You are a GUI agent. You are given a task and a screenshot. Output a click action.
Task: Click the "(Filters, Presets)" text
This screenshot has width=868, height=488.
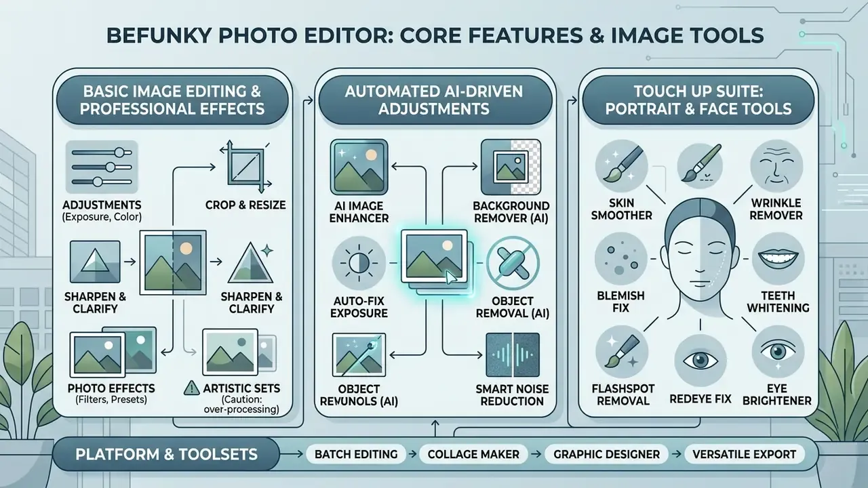[111, 400]
